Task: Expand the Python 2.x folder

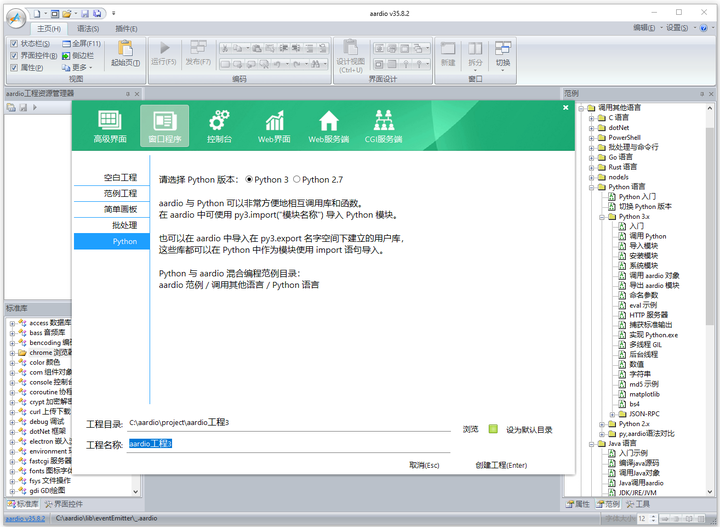Action: click(x=602, y=424)
